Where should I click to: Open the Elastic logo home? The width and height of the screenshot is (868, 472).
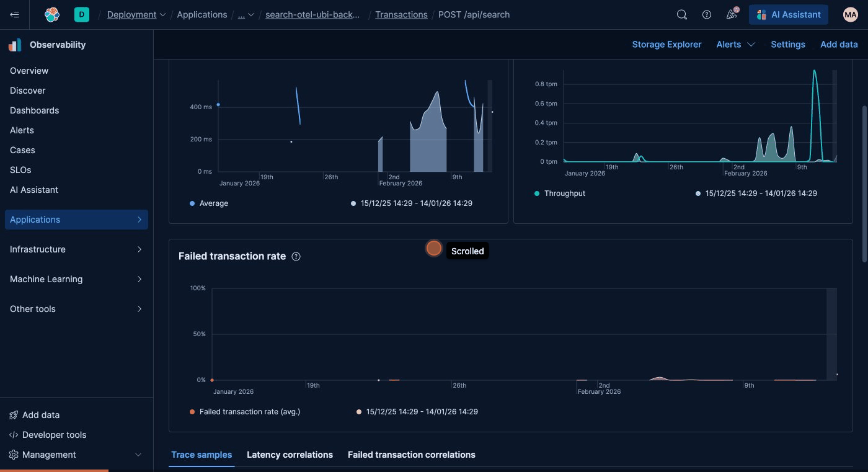(x=52, y=14)
